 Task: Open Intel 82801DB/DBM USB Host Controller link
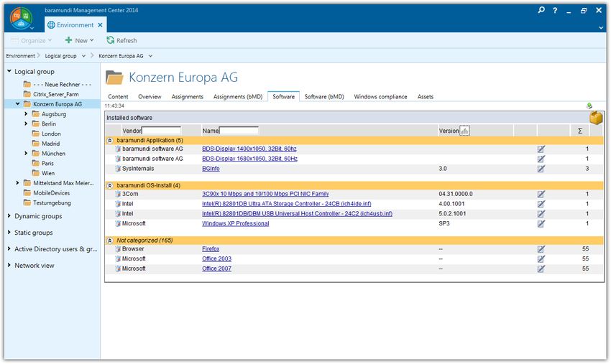[x=297, y=214]
